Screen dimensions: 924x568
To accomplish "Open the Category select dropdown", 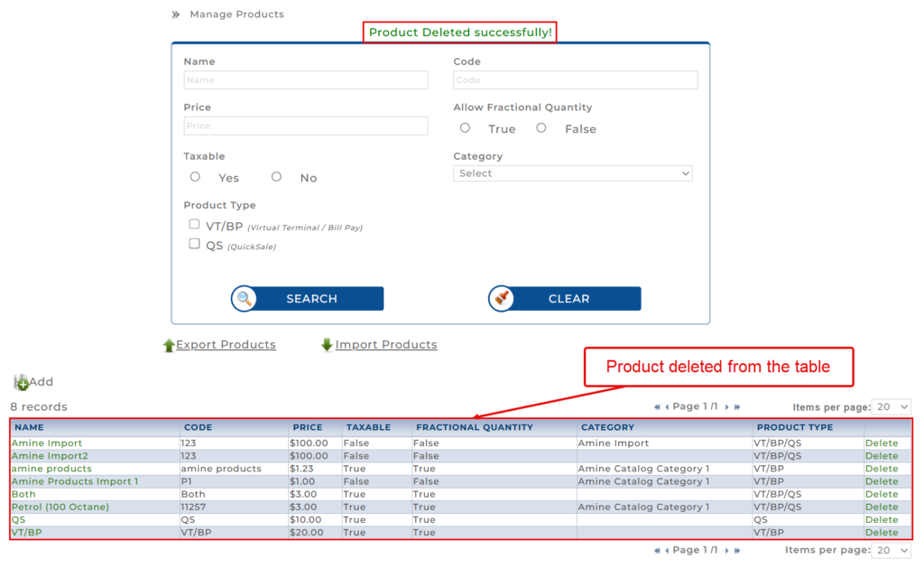I will [x=573, y=173].
